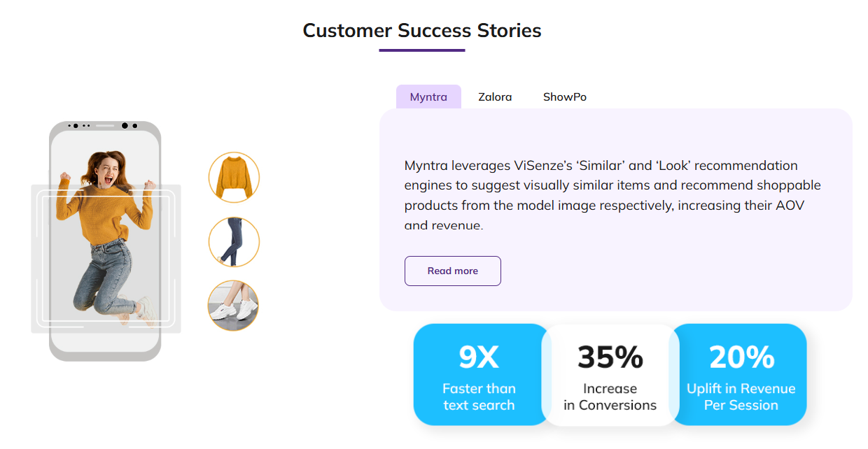Screen dimensions: 868x449
Task: Select the ShowPo tab
Action: 565,97
